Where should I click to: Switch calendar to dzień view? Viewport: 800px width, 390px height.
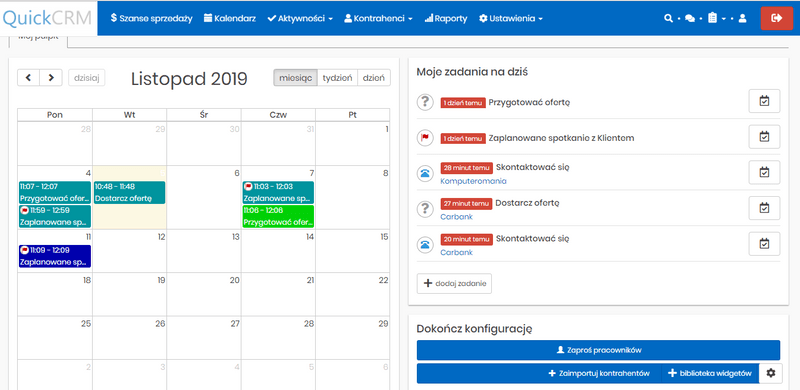click(374, 78)
